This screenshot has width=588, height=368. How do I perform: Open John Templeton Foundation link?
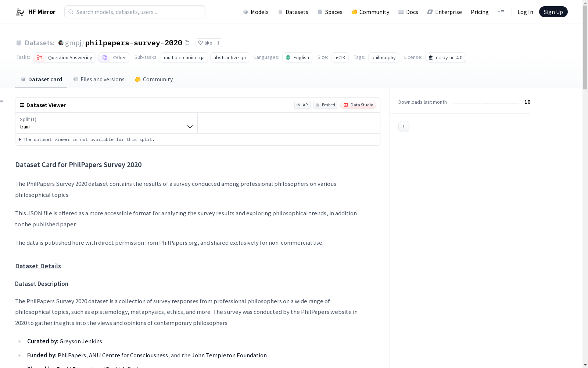[x=229, y=355]
